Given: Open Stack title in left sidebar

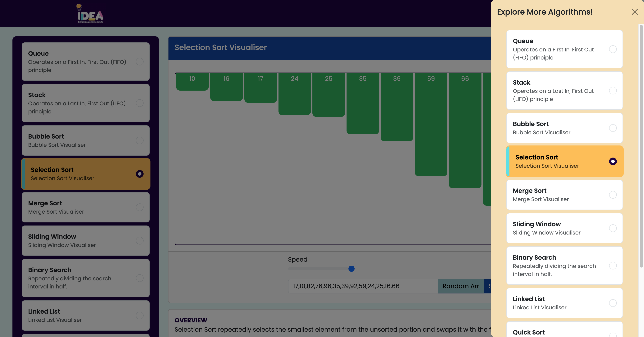Looking at the screenshot, I should 37,95.
